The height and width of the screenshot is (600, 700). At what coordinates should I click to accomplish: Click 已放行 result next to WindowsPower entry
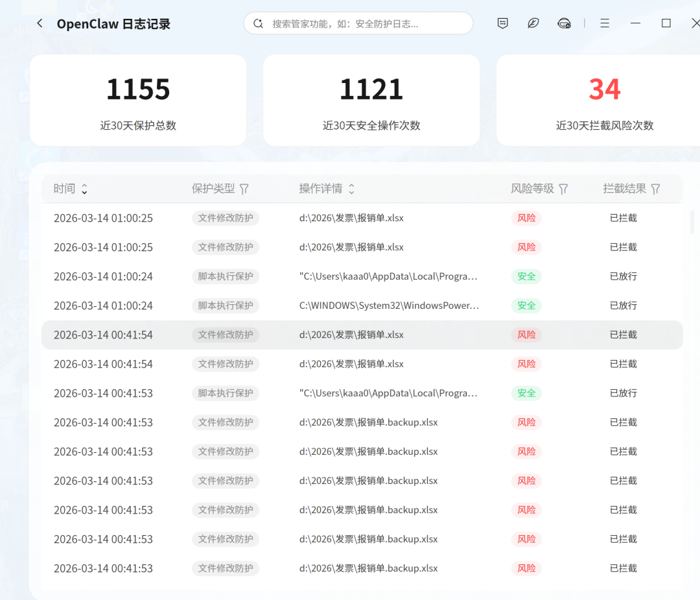(x=623, y=306)
